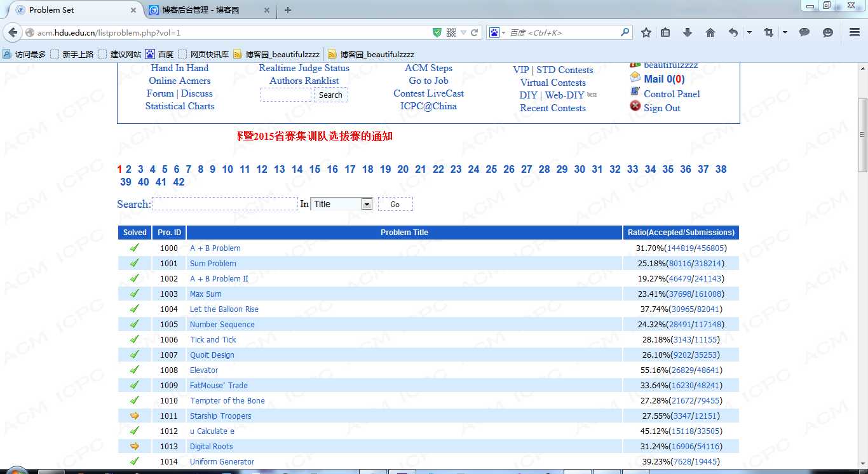Click the Online Acmers link
The image size is (868, 474).
(180, 81)
